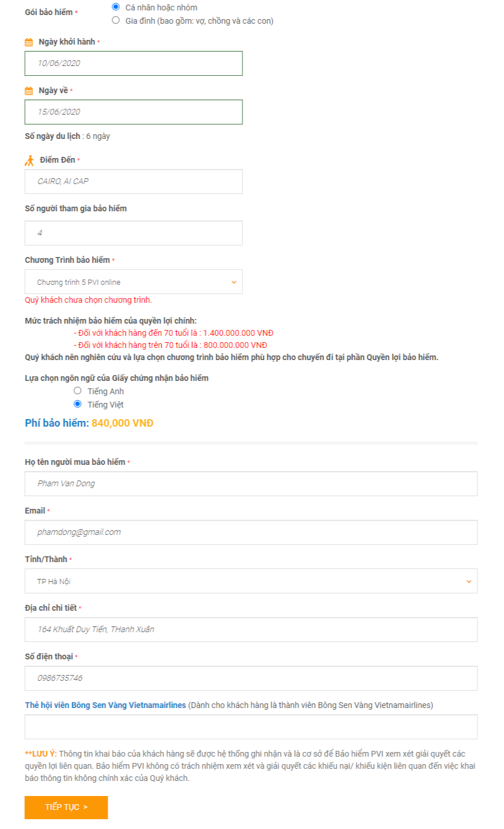Select the Gia đình insurance package option
Screen dimensions: 504x829
pyautogui.click(x=116, y=20)
